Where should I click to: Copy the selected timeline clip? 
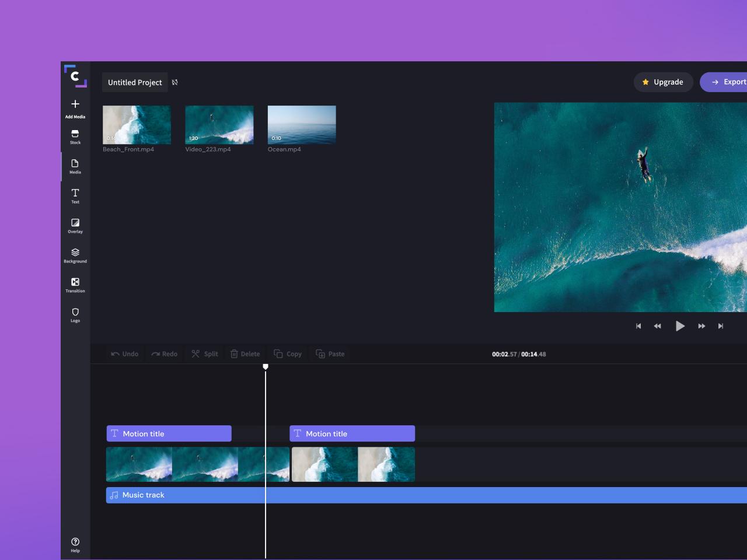point(287,353)
